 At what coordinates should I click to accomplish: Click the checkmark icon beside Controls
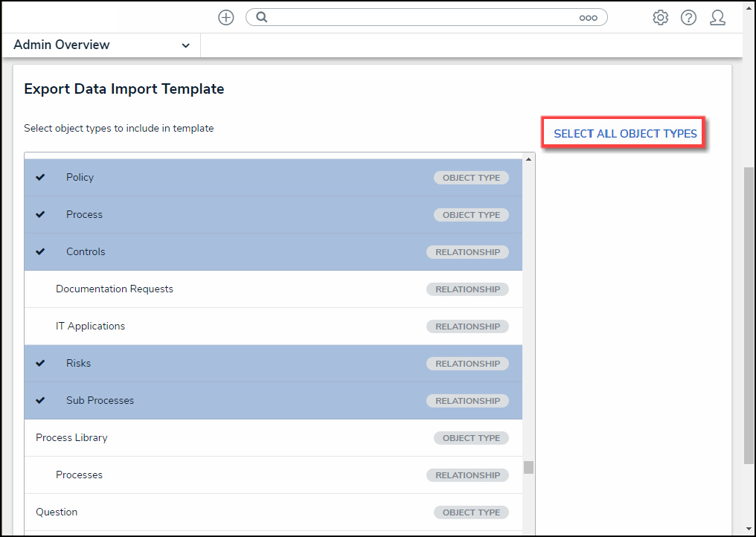coord(40,251)
